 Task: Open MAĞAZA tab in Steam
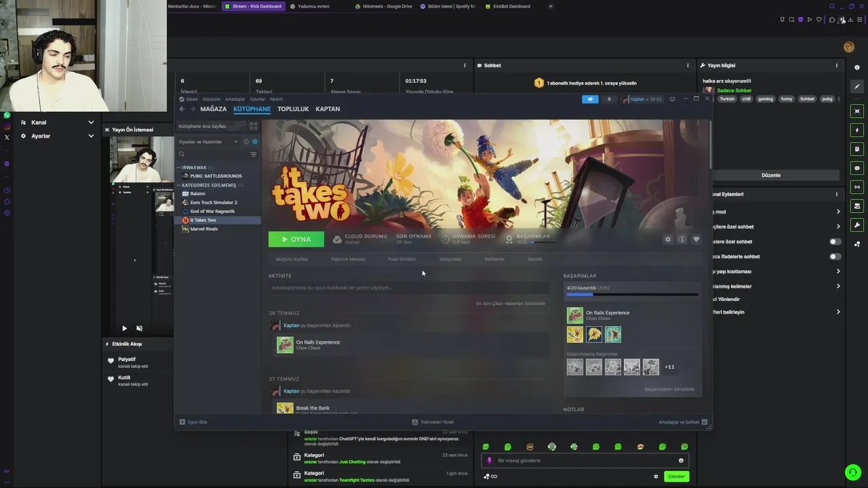tap(214, 109)
